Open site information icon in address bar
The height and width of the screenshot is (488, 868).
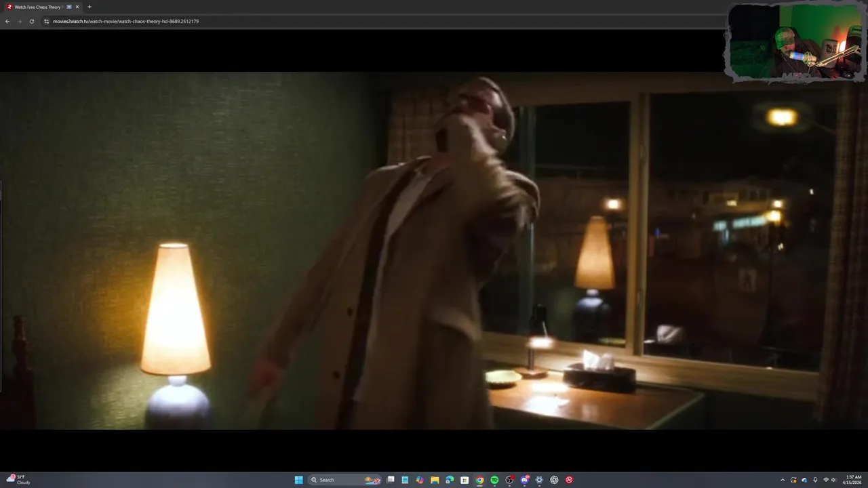pyautogui.click(x=47, y=21)
